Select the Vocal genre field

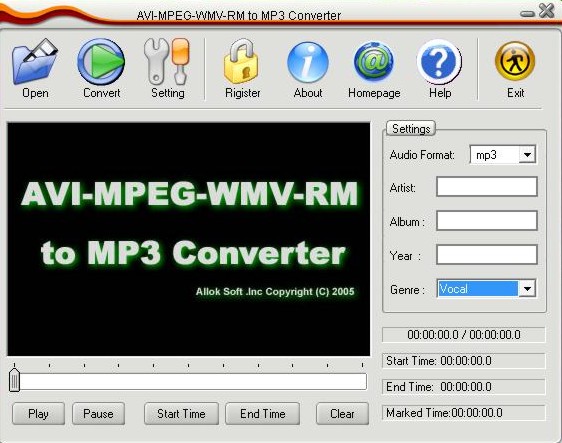(x=478, y=289)
